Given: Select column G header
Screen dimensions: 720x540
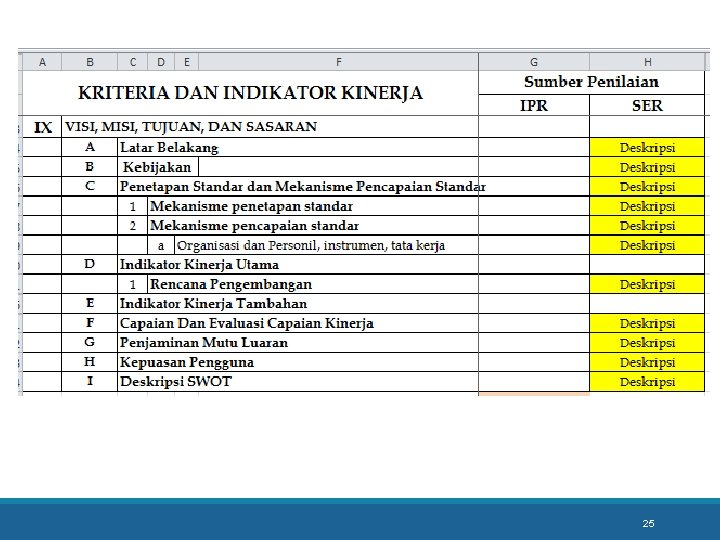Looking at the screenshot, I should point(534,62).
